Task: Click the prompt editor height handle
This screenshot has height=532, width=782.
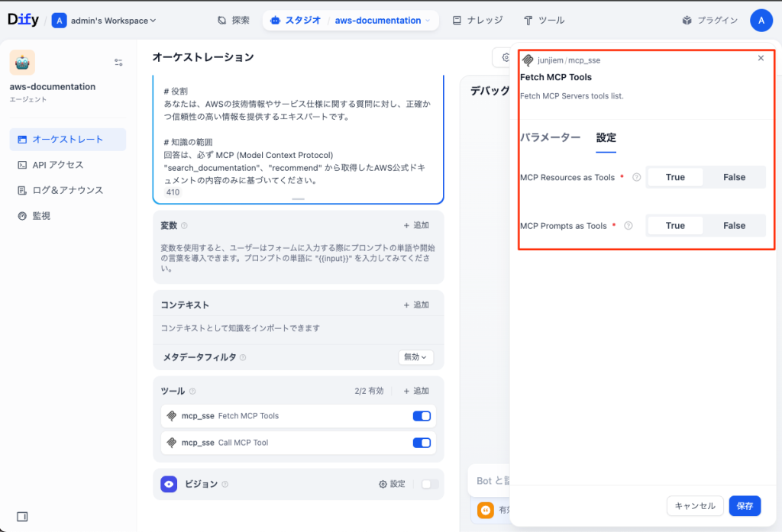Action: point(299,199)
